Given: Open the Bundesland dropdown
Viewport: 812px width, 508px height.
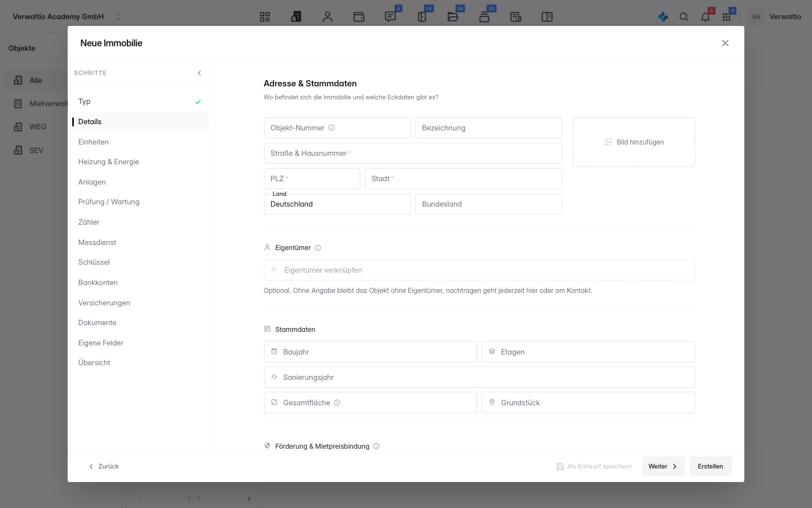Looking at the screenshot, I should (488, 204).
